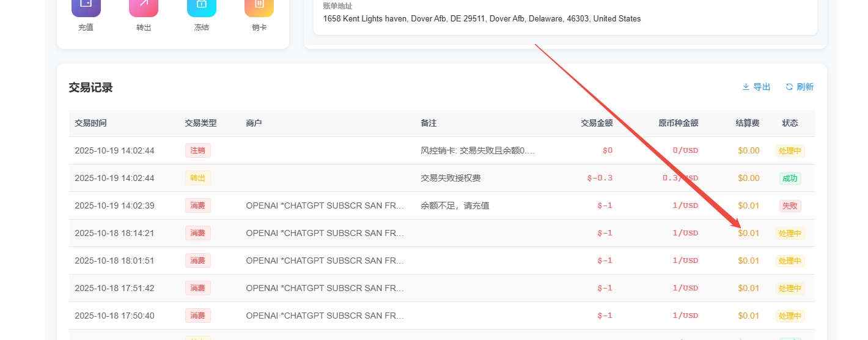Click the 交易时间 column header
The width and height of the screenshot is (868, 340).
click(x=90, y=123)
